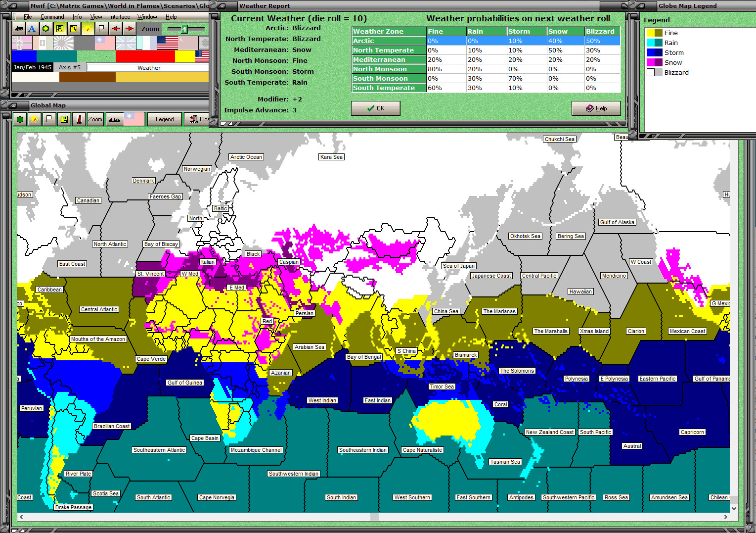The height and width of the screenshot is (533, 756).
Task: Click the Weather phase field
Action: coord(148,68)
